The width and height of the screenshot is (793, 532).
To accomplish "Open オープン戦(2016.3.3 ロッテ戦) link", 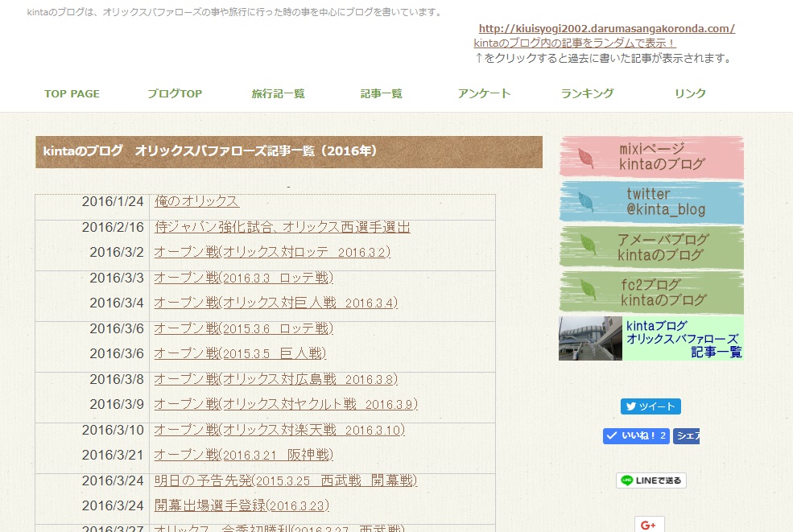I will 244,278.
